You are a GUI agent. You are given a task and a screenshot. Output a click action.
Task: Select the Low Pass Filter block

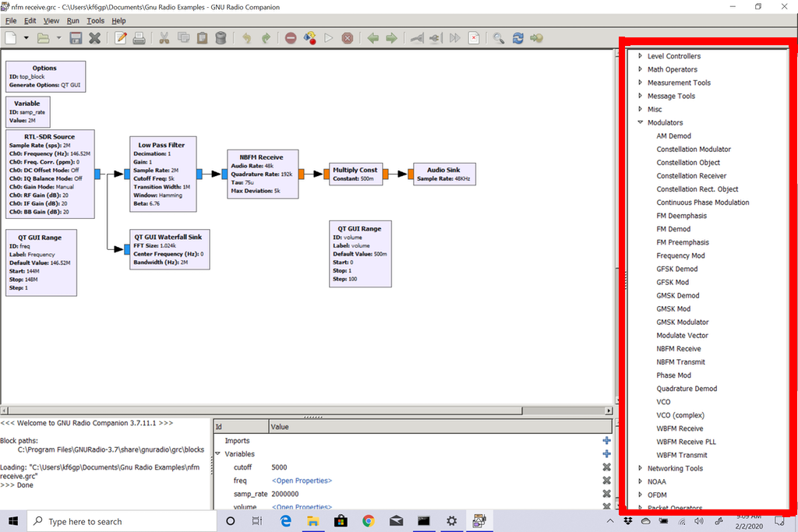(163, 174)
